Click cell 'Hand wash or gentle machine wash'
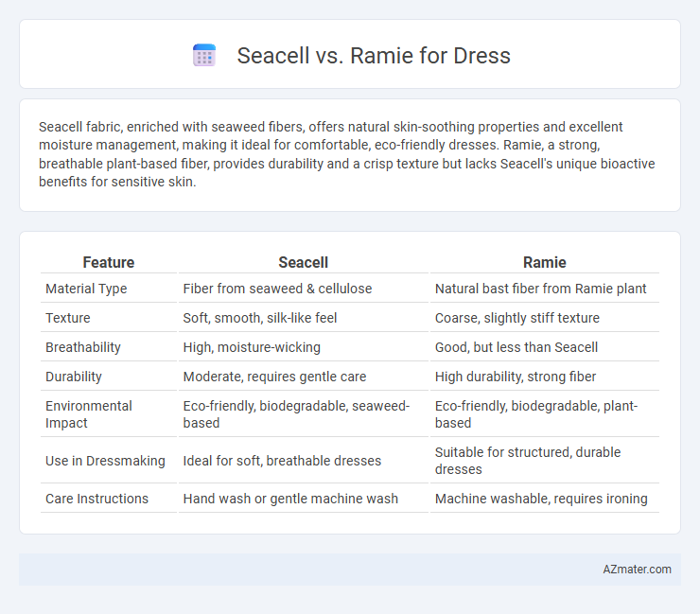The height and width of the screenshot is (614, 700). coord(290,499)
